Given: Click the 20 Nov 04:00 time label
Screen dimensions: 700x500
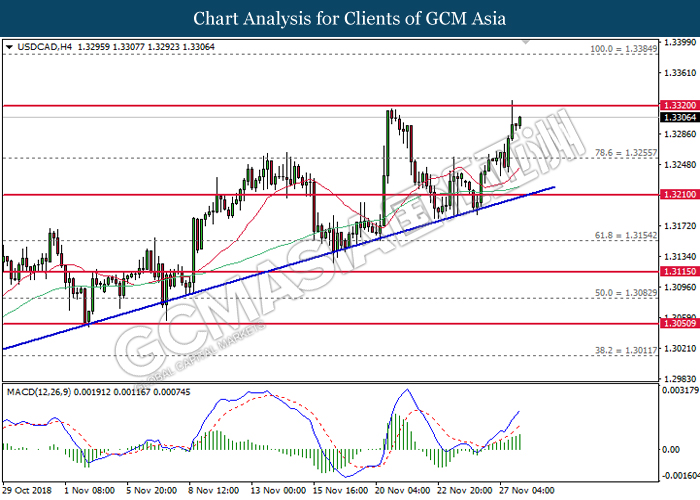Looking at the screenshot, I should tap(402, 490).
